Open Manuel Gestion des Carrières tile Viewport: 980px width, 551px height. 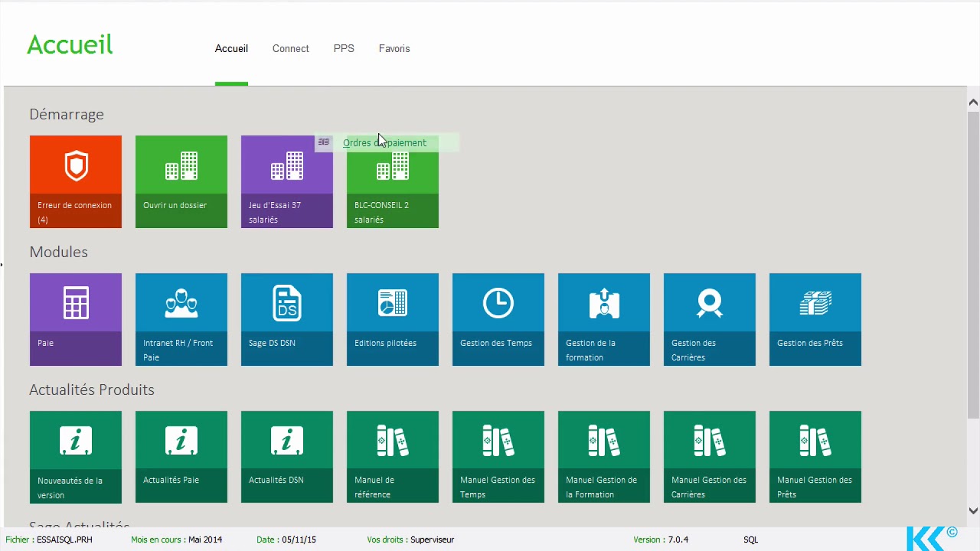tap(710, 457)
